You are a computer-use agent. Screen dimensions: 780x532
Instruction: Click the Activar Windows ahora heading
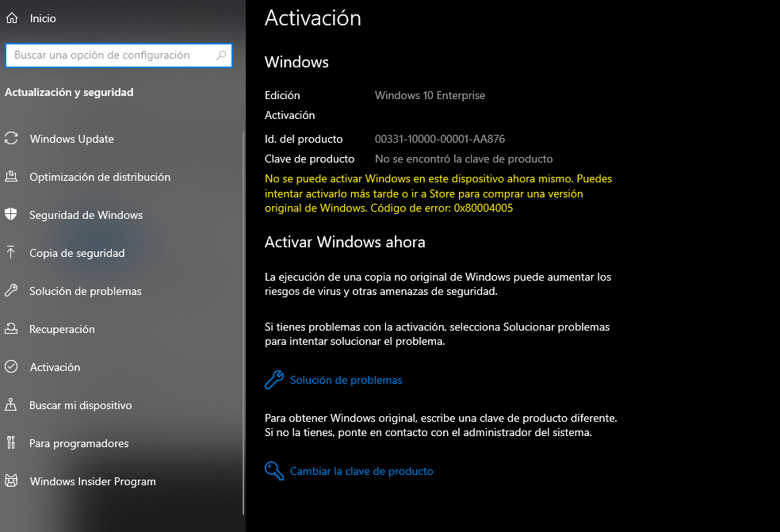click(345, 242)
